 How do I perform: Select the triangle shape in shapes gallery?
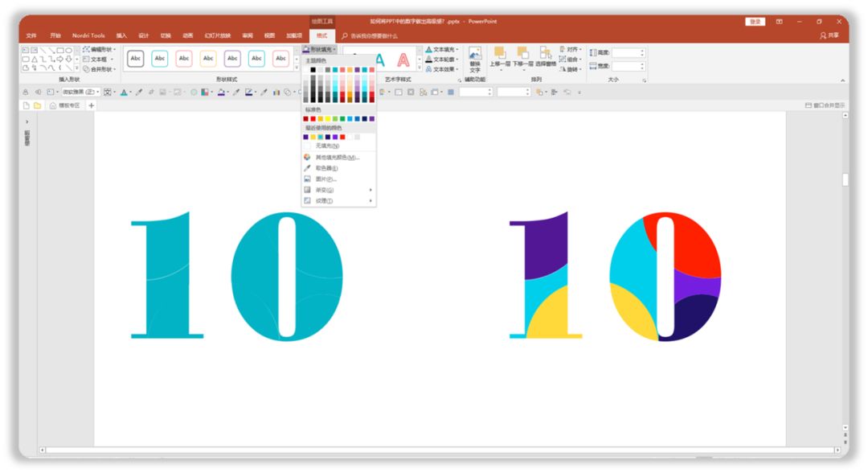tap(35, 59)
